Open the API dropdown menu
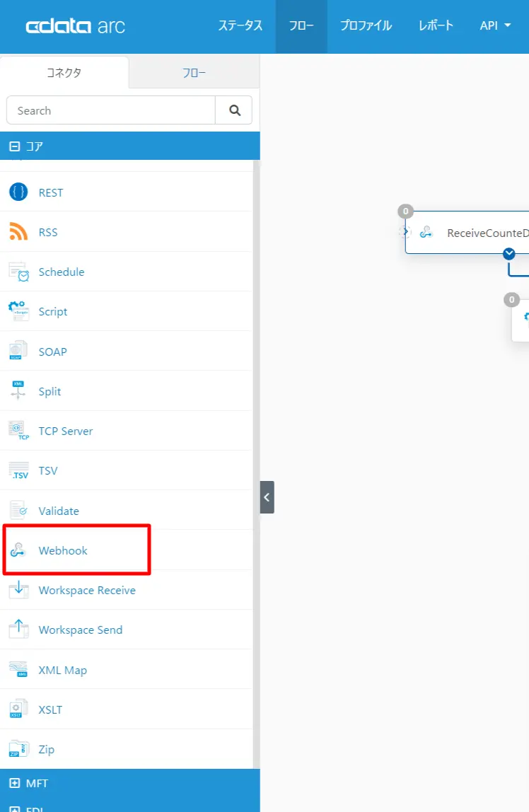 click(495, 25)
